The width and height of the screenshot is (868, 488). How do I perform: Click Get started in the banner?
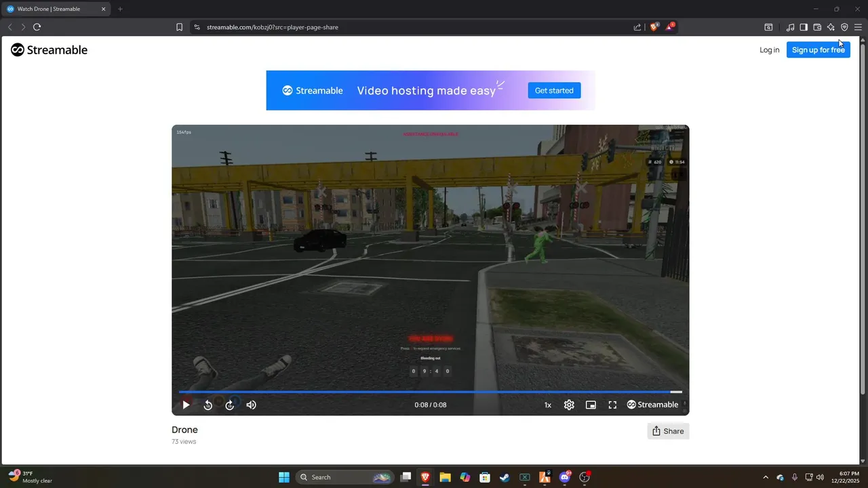click(x=554, y=90)
